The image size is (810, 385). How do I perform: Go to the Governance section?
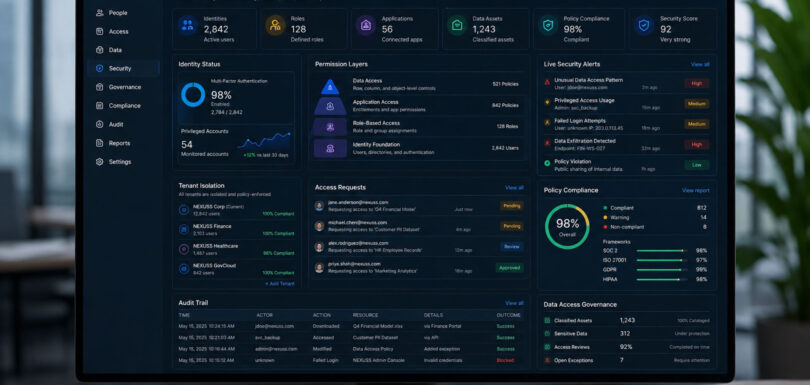[123, 87]
